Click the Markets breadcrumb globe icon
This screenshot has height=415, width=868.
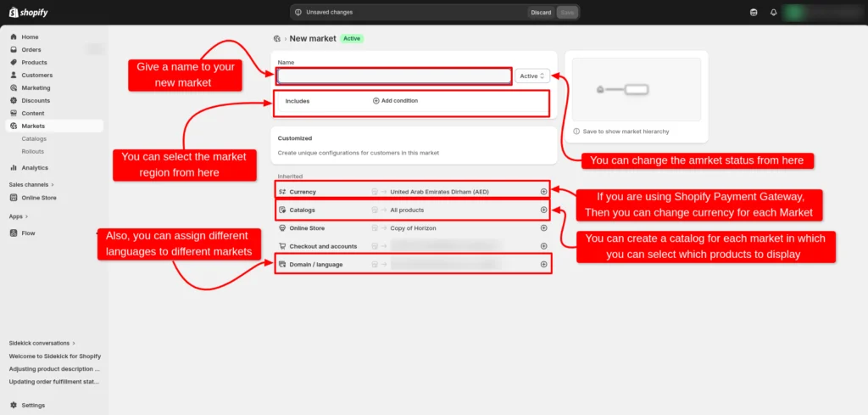(277, 39)
